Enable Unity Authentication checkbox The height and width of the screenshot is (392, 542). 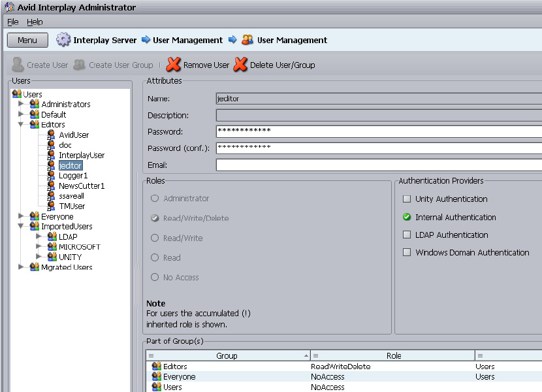pyautogui.click(x=407, y=199)
